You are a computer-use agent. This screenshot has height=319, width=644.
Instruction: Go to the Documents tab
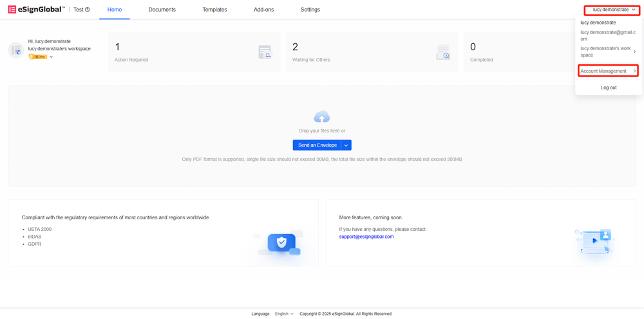pos(162,10)
